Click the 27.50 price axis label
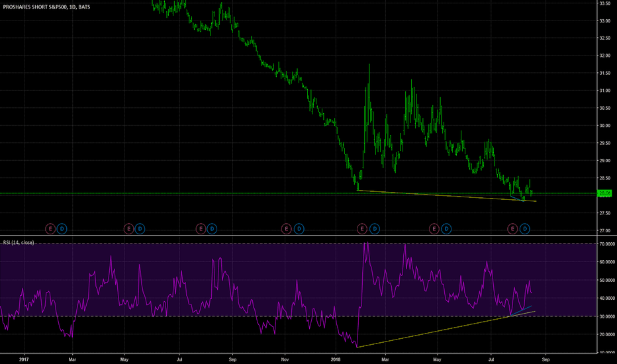The image size is (617, 364). tap(605, 213)
